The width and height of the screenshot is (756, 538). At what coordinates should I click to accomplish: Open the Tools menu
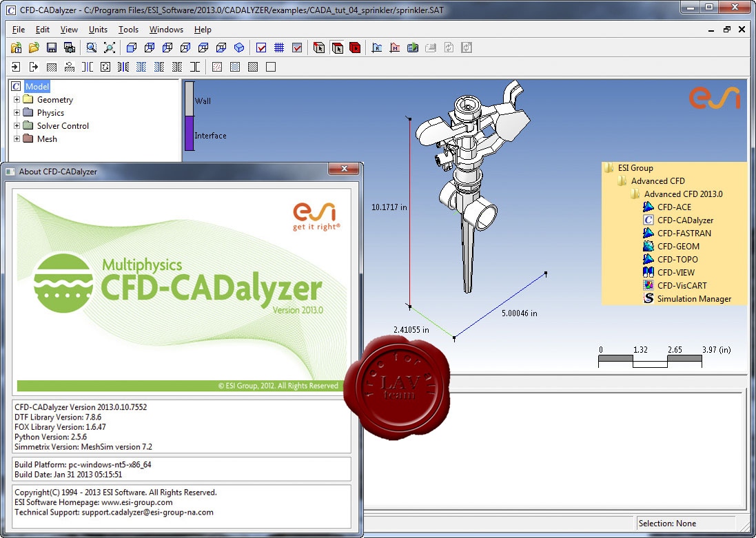click(128, 30)
